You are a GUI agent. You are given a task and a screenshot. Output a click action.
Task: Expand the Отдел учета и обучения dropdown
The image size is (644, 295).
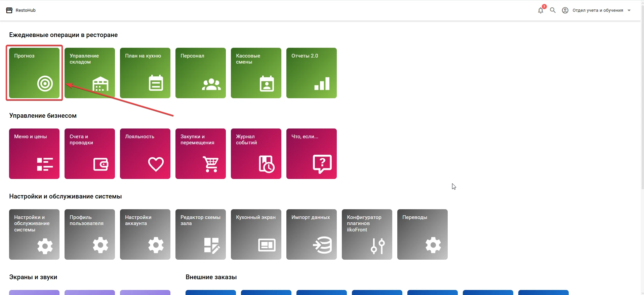pyautogui.click(x=596, y=10)
